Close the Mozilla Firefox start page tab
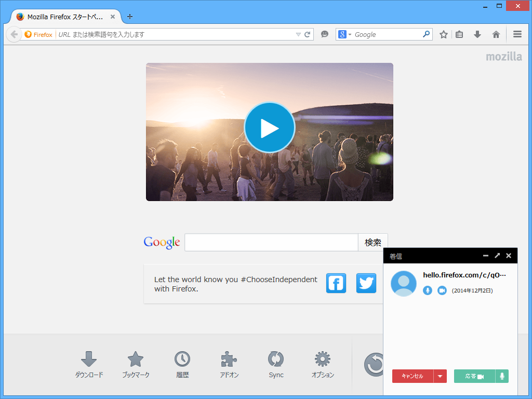 pyautogui.click(x=113, y=17)
